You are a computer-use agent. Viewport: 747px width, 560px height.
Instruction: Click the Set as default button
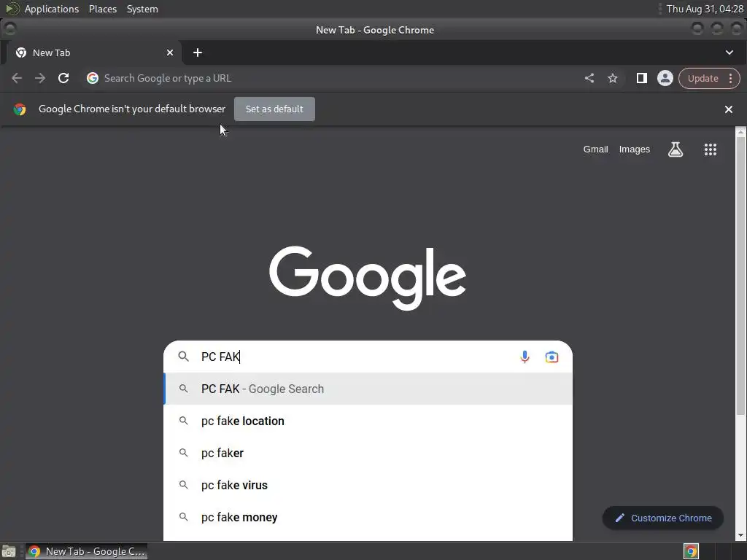[x=274, y=109]
